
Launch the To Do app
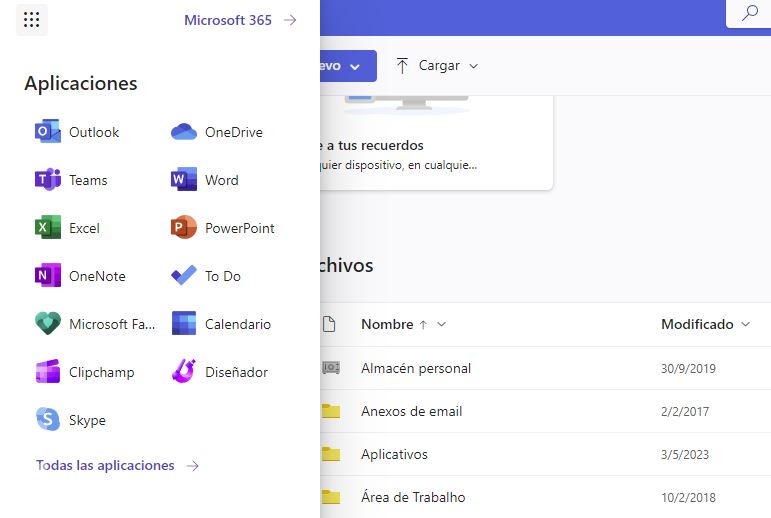tap(207, 276)
